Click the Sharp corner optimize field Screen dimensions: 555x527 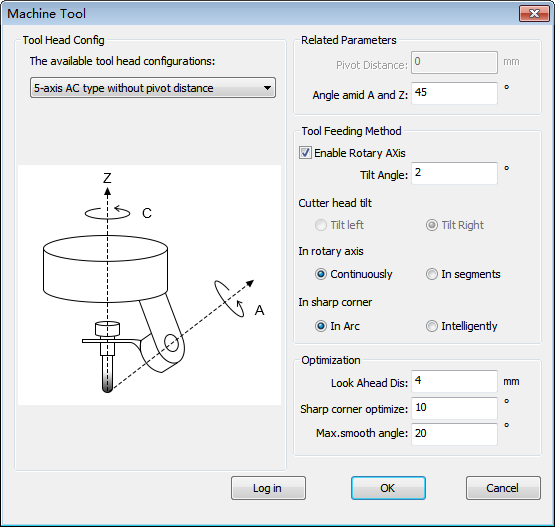point(454,408)
